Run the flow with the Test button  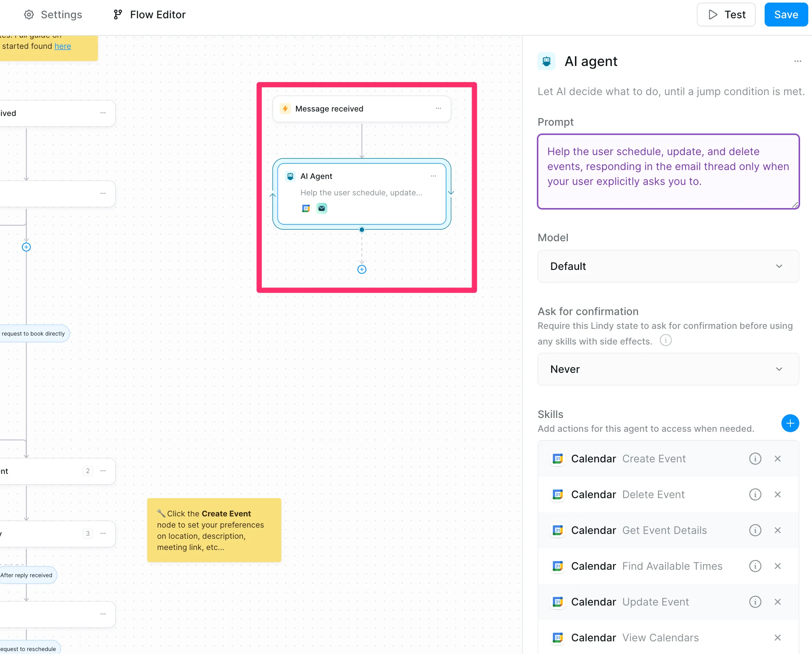[726, 15]
